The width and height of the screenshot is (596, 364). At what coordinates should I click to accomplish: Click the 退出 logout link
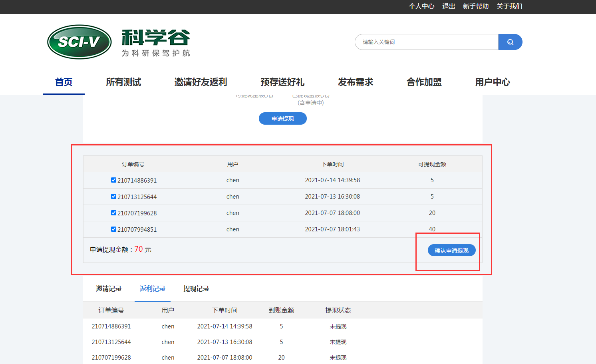pyautogui.click(x=449, y=6)
